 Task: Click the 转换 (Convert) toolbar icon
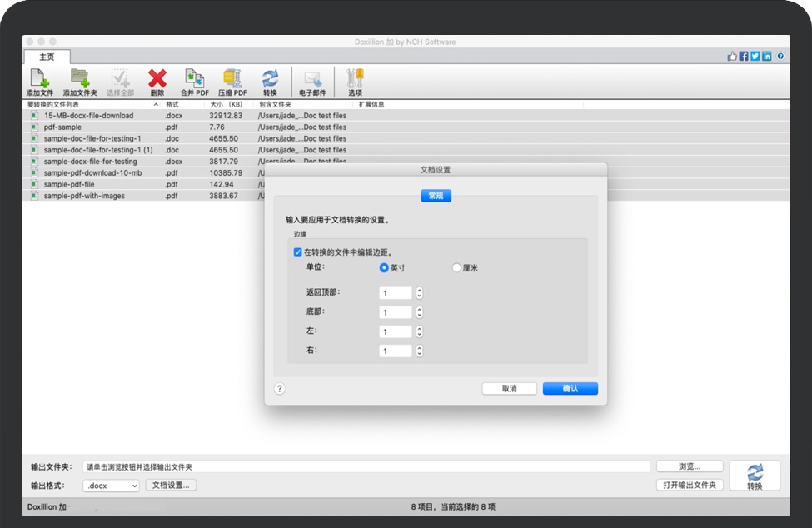tap(271, 81)
